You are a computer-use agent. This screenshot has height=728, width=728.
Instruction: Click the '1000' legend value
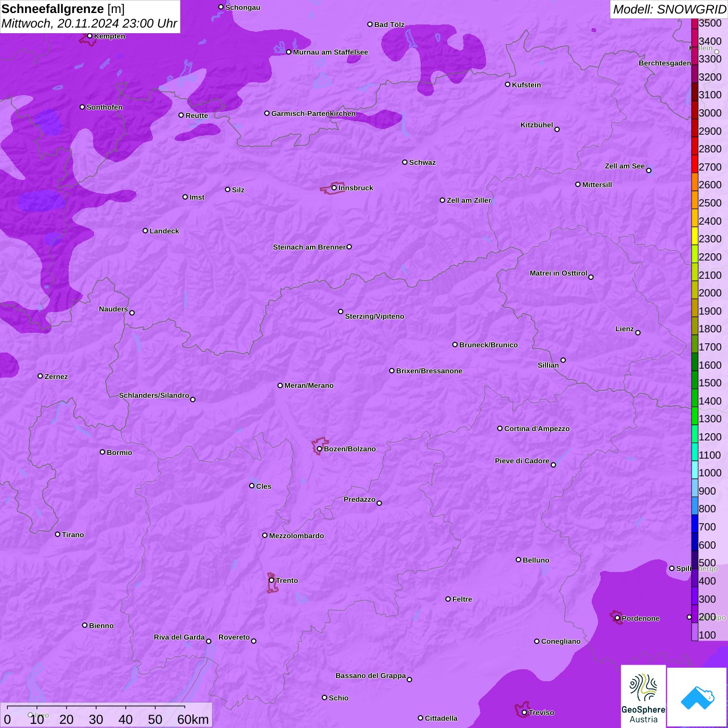(710, 473)
